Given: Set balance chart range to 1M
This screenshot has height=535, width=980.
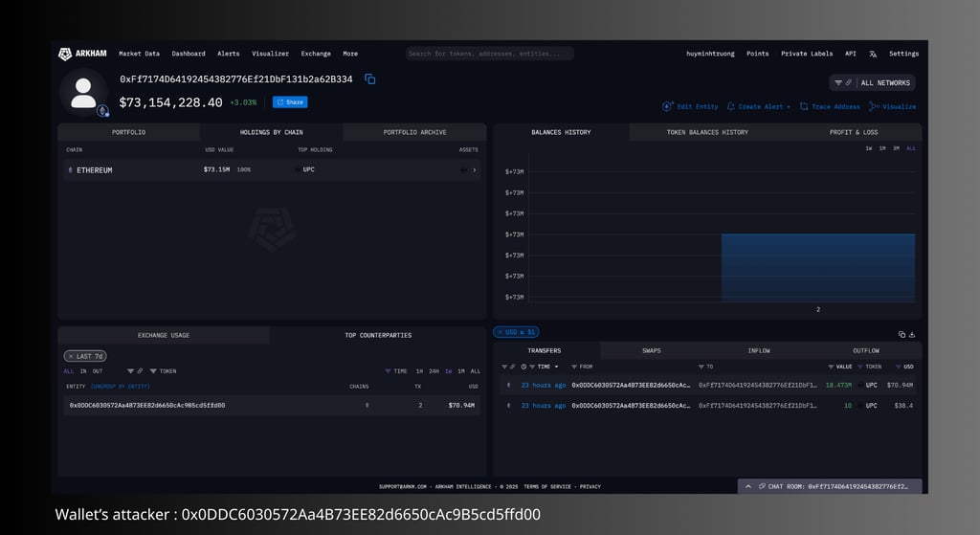Looking at the screenshot, I should pos(882,148).
